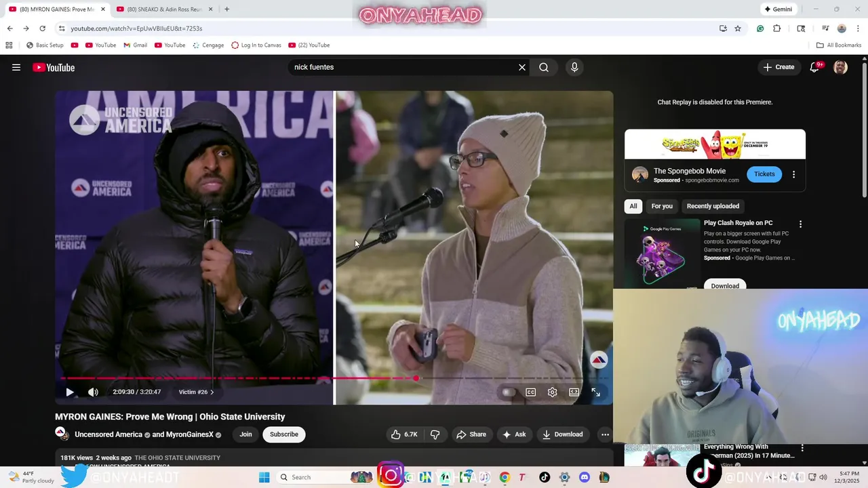Like the video with 6.7K likes
Image resolution: width=868 pixels, height=488 pixels.
pyautogui.click(x=403, y=434)
